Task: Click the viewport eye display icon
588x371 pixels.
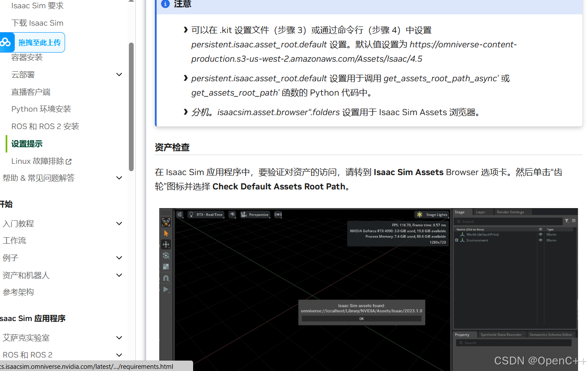Action: 232,215
